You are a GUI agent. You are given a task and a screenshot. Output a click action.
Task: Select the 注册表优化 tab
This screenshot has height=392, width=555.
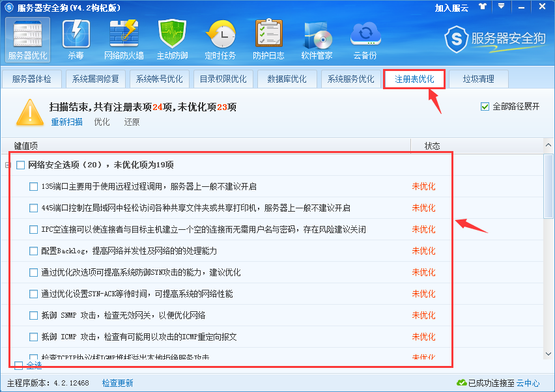point(414,79)
